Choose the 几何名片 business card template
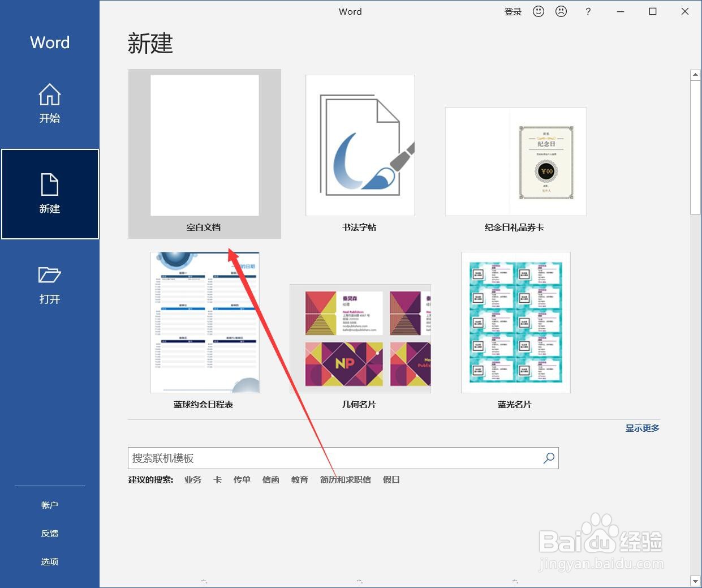702x588 pixels. click(360, 346)
